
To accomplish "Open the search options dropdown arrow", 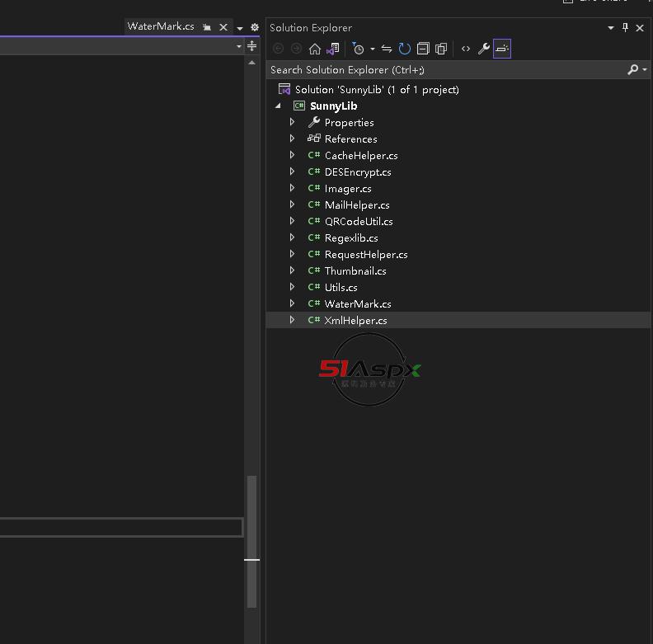I will [x=644, y=69].
